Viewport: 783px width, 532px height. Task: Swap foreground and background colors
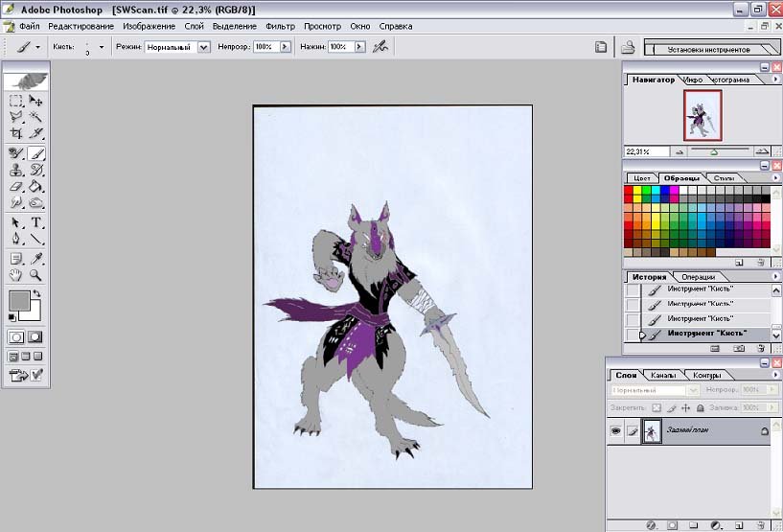[36, 292]
